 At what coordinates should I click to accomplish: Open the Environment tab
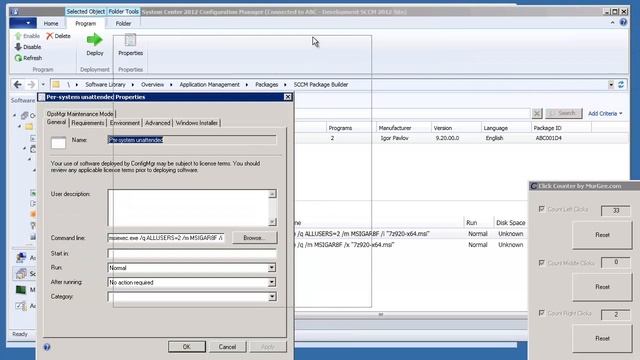click(124, 123)
